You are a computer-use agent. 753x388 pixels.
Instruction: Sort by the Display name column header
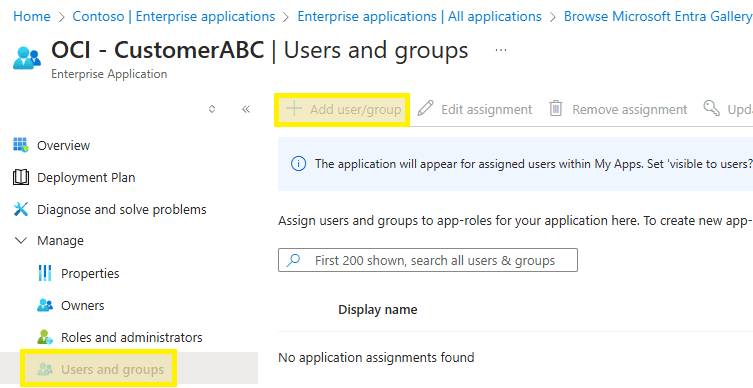(x=377, y=310)
